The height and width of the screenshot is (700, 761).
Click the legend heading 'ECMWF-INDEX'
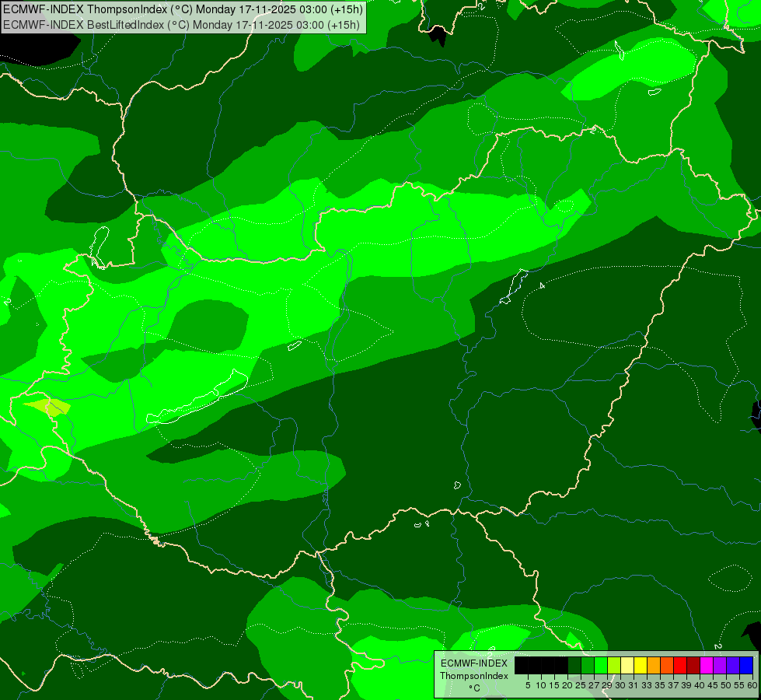tap(474, 663)
